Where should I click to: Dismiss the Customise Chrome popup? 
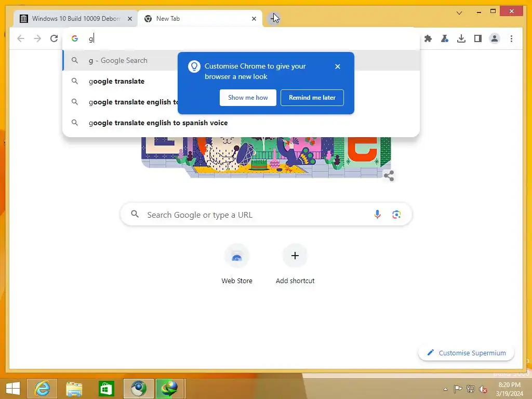(x=337, y=66)
